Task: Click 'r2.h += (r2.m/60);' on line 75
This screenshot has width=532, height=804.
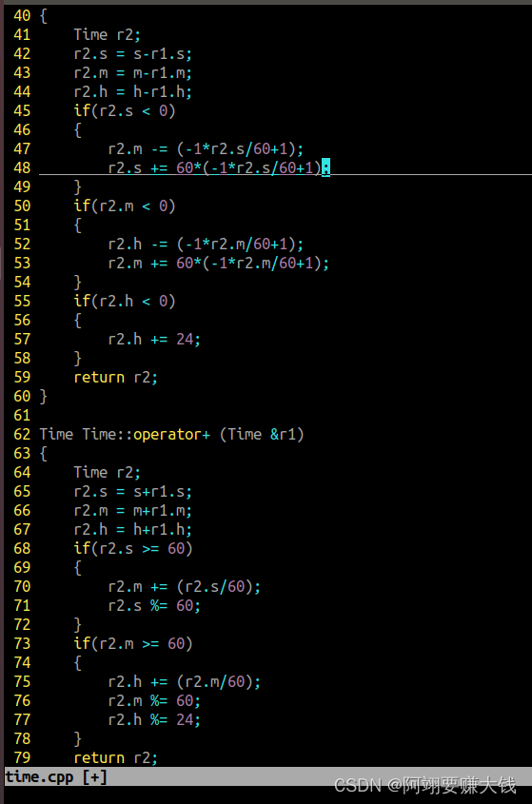Action: pyautogui.click(x=185, y=682)
